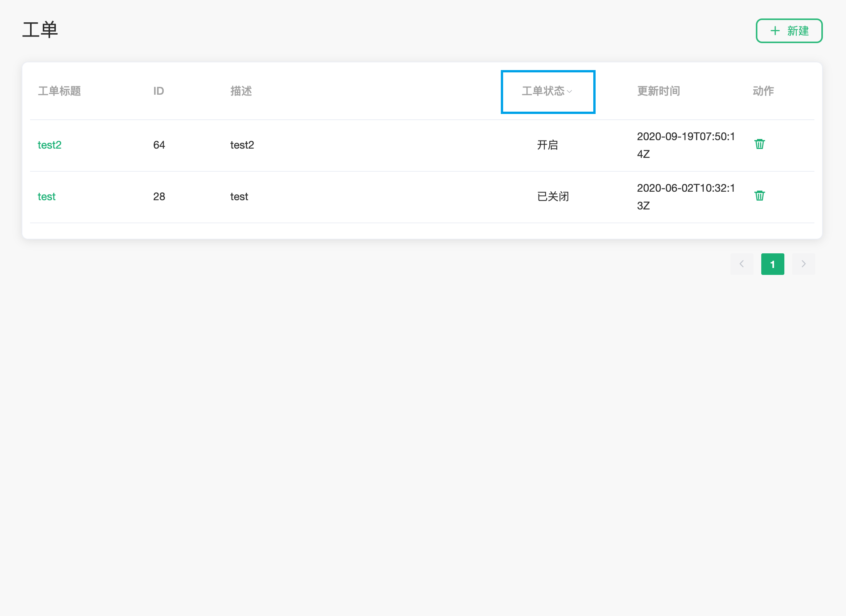Image resolution: width=846 pixels, height=616 pixels.
Task: Open the test ticket link
Action: (x=46, y=197)
